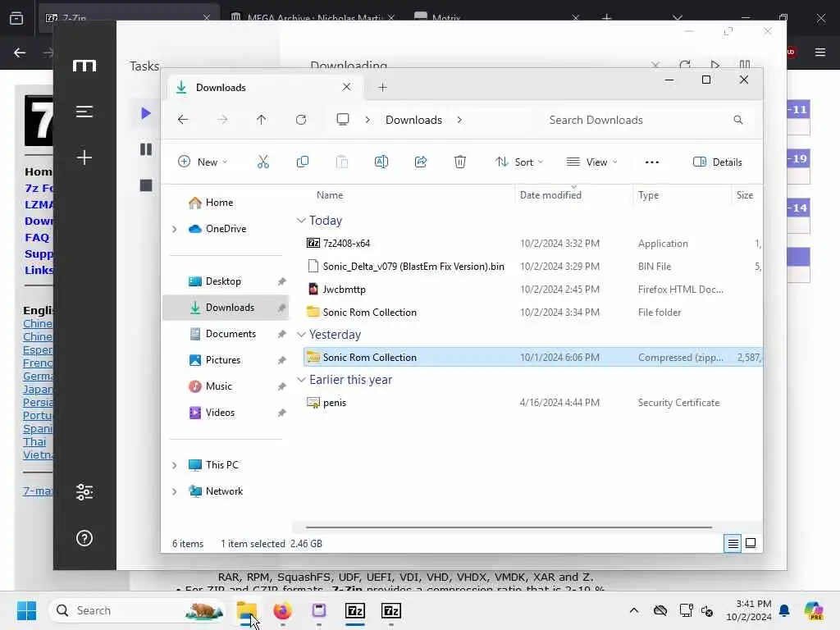Click the Delete trash icon in Explorer
Image resolution: width=840 pixels, height=630 pixels.
(460, 162)
